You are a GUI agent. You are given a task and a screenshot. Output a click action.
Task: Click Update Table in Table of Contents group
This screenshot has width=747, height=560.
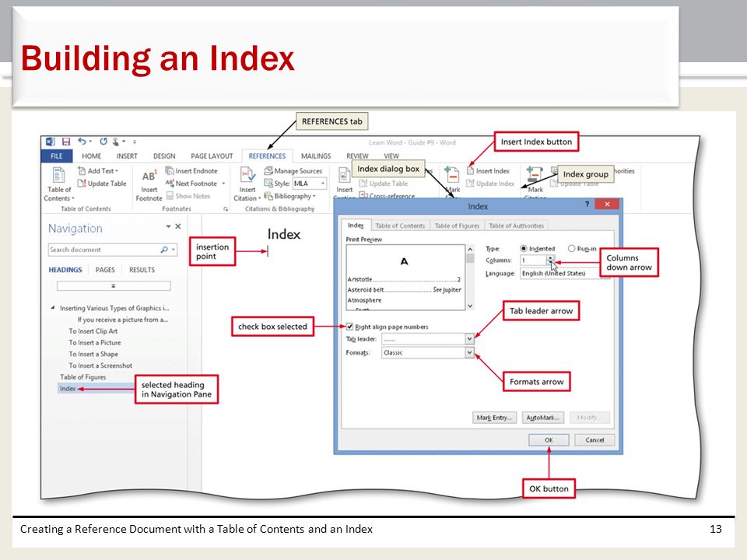click(x=102, y=184)
